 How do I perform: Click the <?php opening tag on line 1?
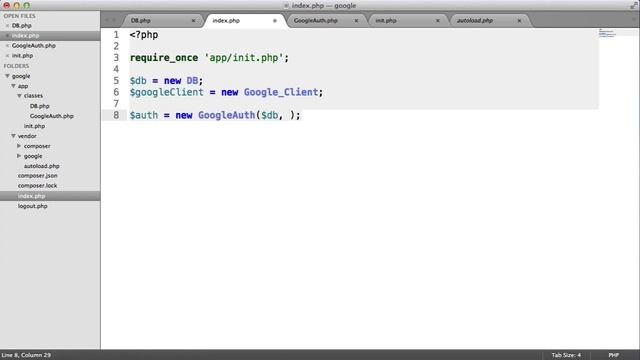click(x=144, y=35)
